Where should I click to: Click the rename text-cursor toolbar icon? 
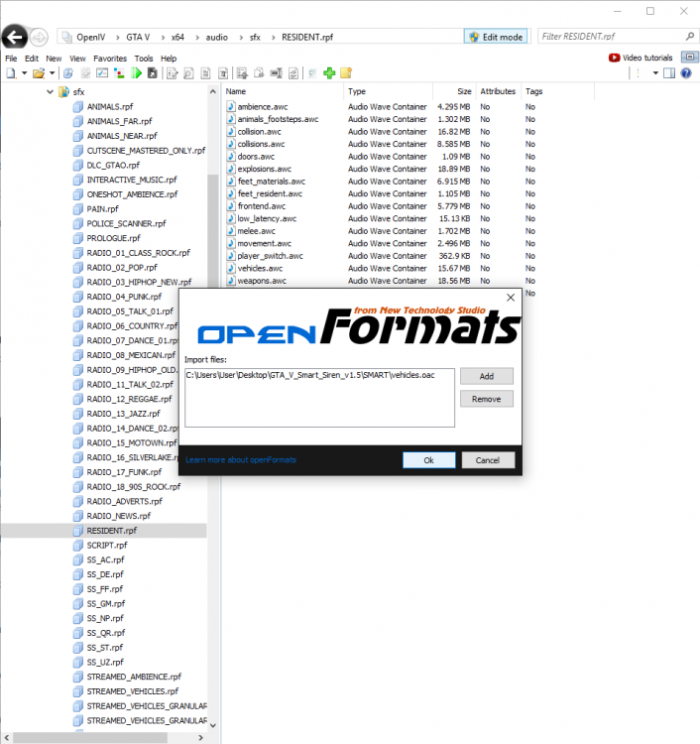277,73
